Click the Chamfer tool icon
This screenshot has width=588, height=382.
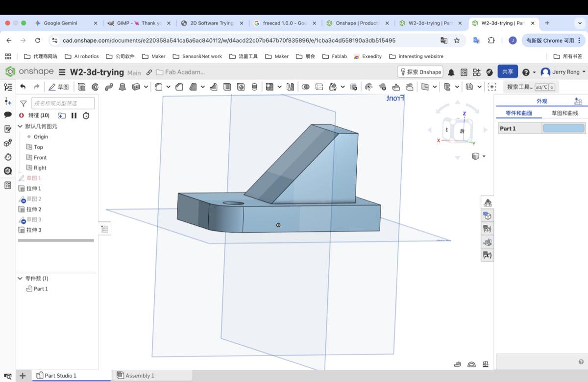point(179,87)
